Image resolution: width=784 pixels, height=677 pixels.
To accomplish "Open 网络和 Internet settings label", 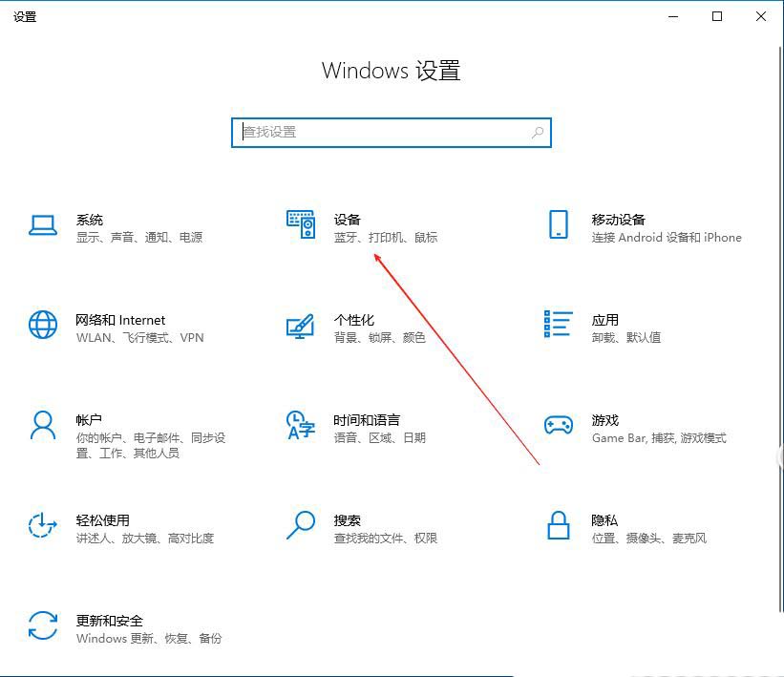I will [x=120, y=320].
